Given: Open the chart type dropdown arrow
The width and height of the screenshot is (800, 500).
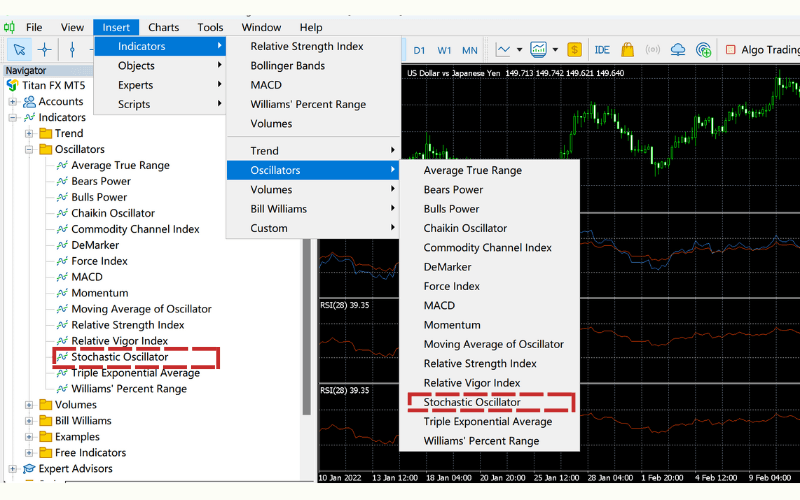Looking at the screenshot, I should pyautogui.click(x=518, y=49).
